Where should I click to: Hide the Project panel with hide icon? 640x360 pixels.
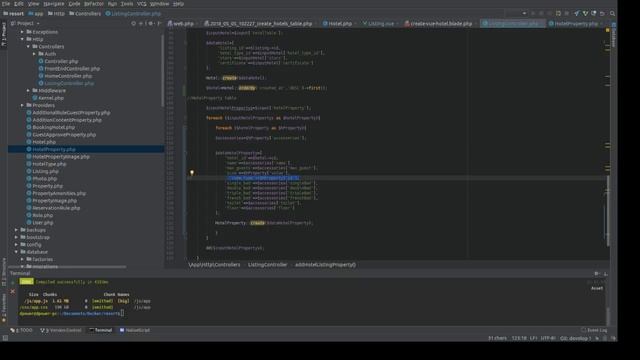(159, 24)
